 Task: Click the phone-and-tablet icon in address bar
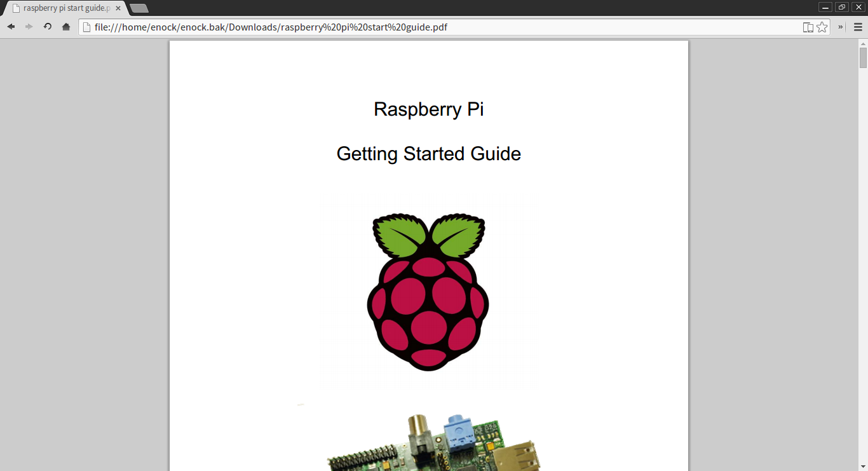(808, 27)
